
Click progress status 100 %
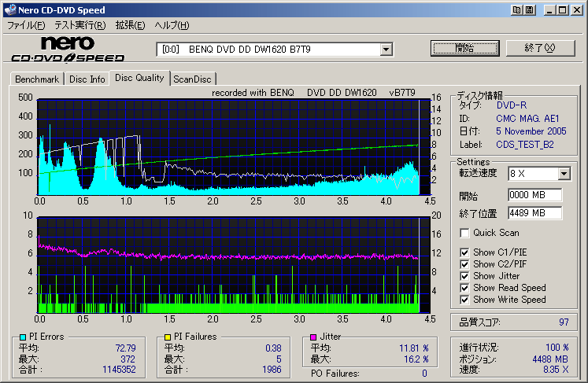(x=557, y=348)
